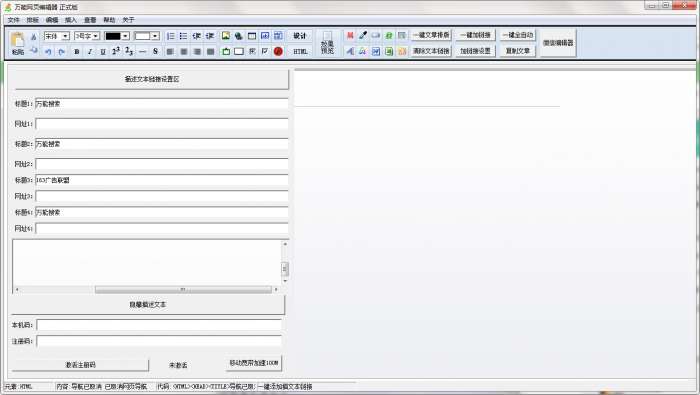Screen dimensions: 700x395
Task: Click the superscript icon
Action: coord(116,51)
